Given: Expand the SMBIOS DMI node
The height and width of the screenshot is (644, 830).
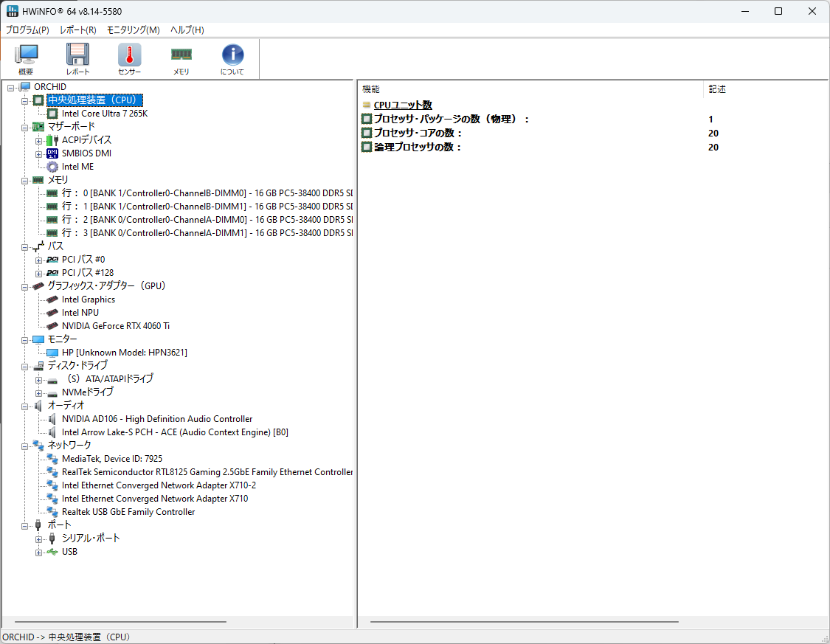Looking at the screenshot, I should 38,154.
